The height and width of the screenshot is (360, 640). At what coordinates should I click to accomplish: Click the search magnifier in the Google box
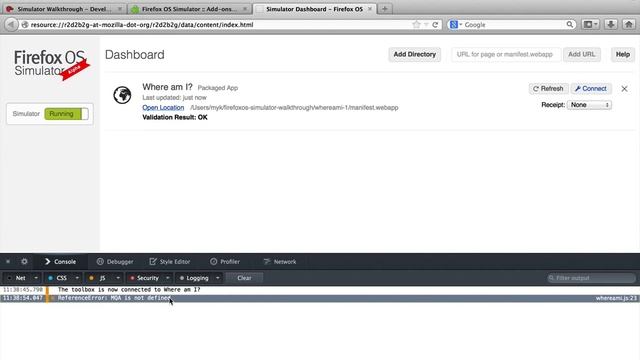click(x=569, y=24)
